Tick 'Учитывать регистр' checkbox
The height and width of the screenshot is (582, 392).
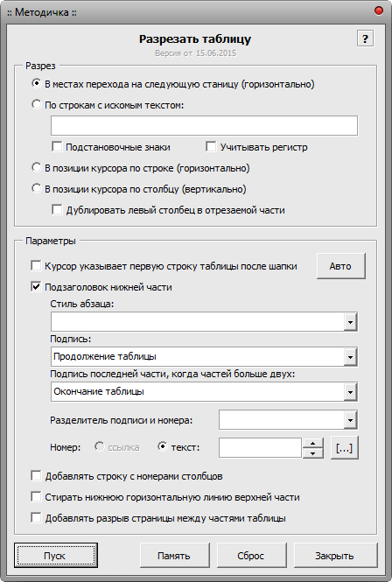click(x=211, y=147)
